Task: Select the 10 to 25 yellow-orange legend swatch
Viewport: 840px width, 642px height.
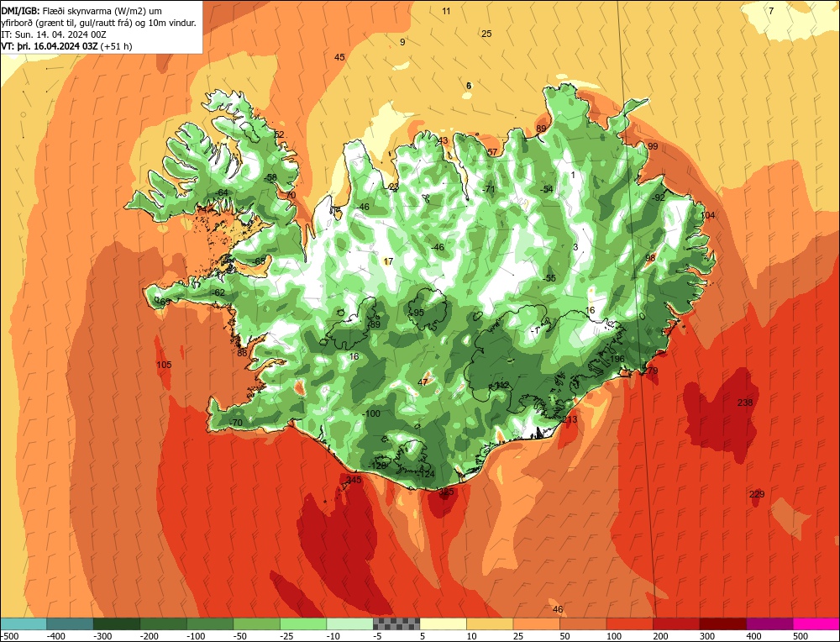Action: point(490,624)
